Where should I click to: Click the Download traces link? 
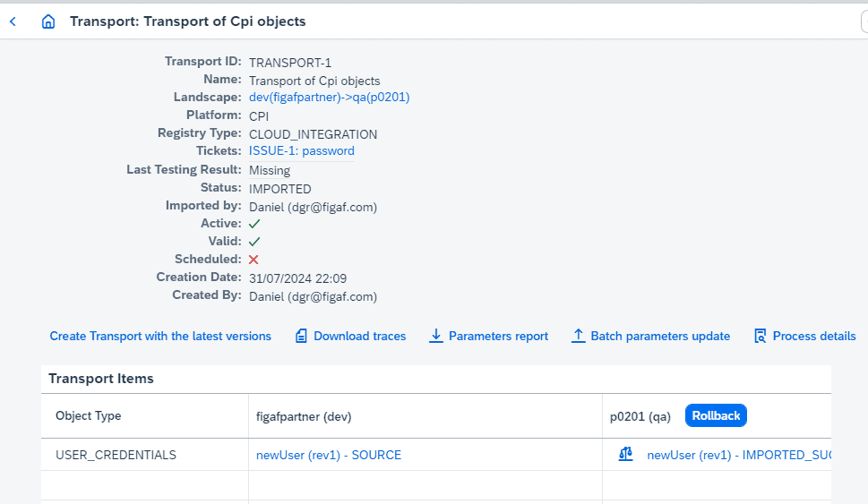click(x=360, y=336)
